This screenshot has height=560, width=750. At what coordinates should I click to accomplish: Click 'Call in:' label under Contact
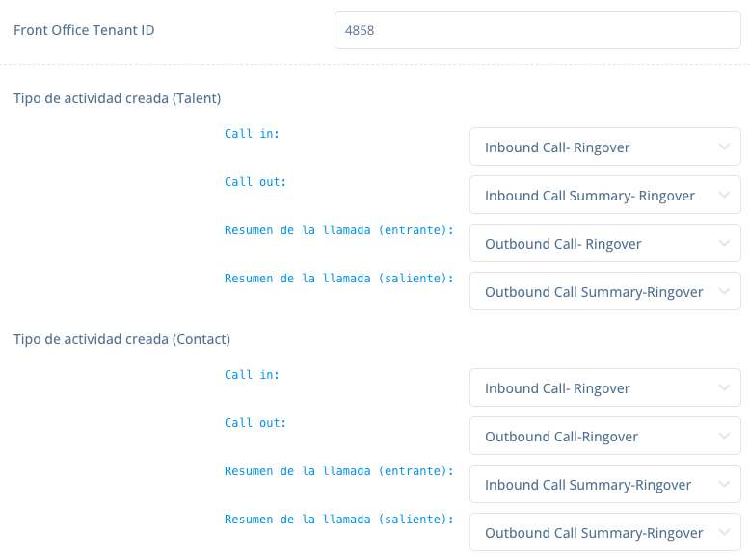[x=252, y=375]
